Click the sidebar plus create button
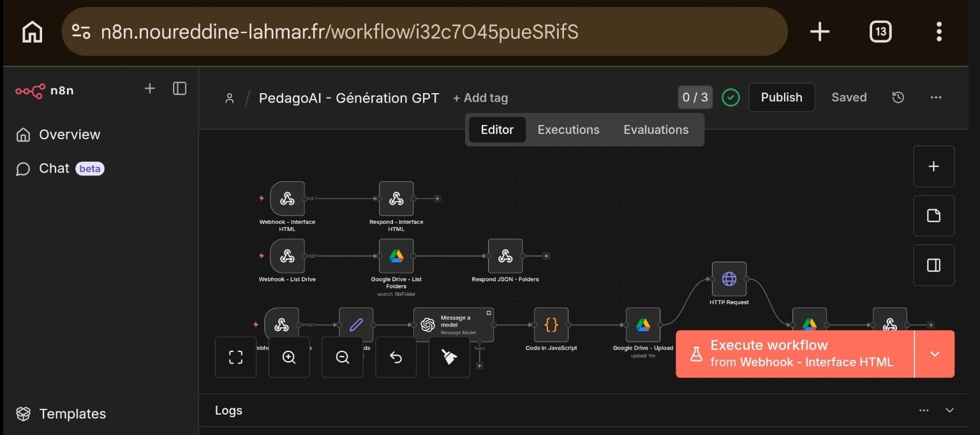The width and height of the screenshot is (980, 435). point(150,89)
